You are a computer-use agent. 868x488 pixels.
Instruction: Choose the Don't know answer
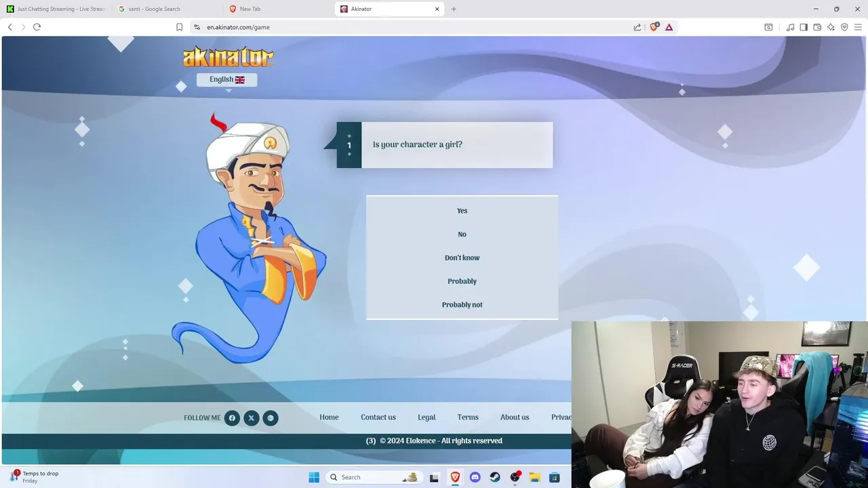pos(462,258)
